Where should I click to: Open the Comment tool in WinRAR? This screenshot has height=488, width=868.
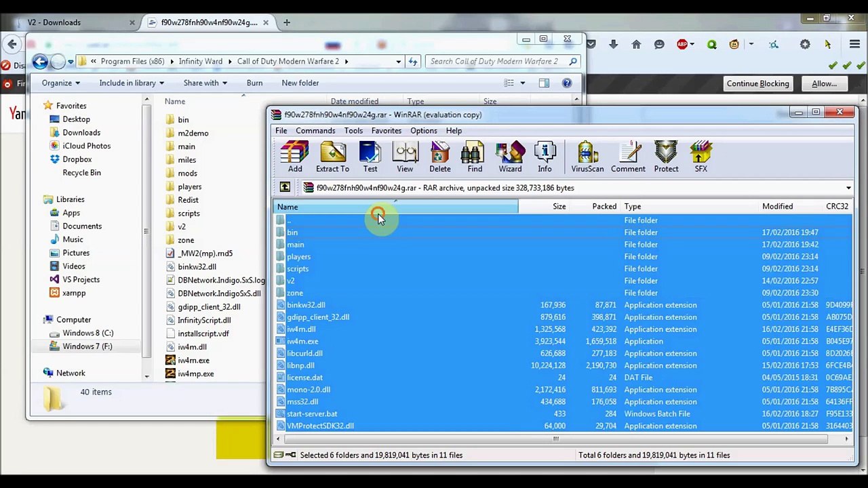pos(628,157)
